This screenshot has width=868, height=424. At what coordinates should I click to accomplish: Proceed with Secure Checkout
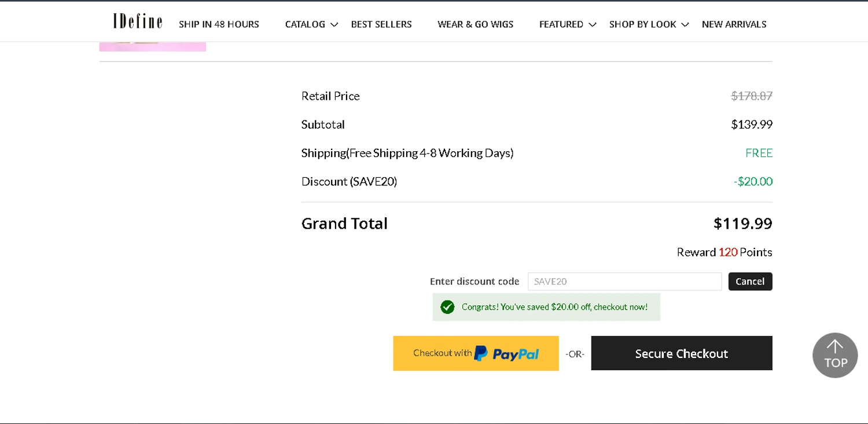click(x=682, y=353)
